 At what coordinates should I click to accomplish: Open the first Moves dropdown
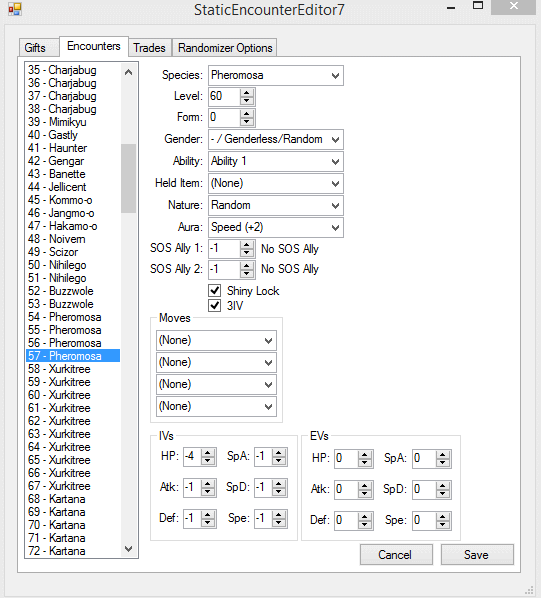(x=216, y=340)
